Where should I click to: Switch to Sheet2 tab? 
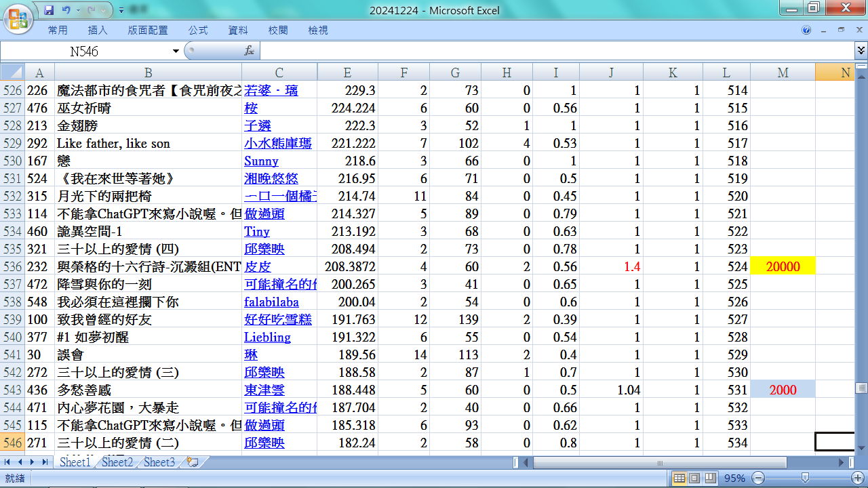(117, 462)
